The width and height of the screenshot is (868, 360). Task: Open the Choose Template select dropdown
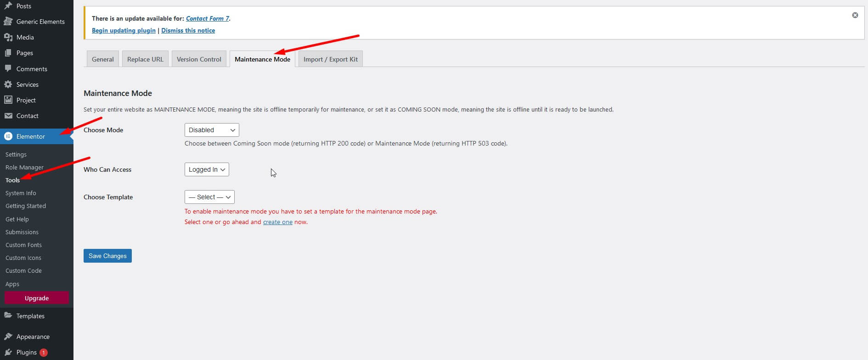[x=209, y=197]
